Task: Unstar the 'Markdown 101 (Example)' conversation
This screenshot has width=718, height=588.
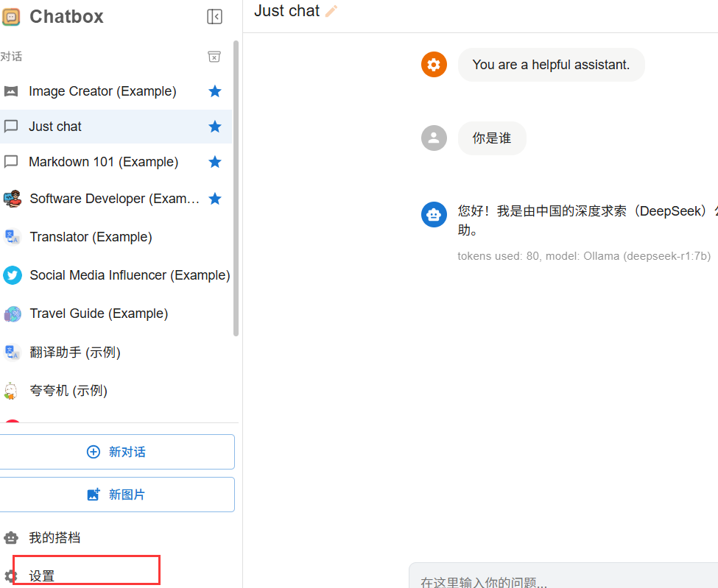Action: click(x=214, y=161)
